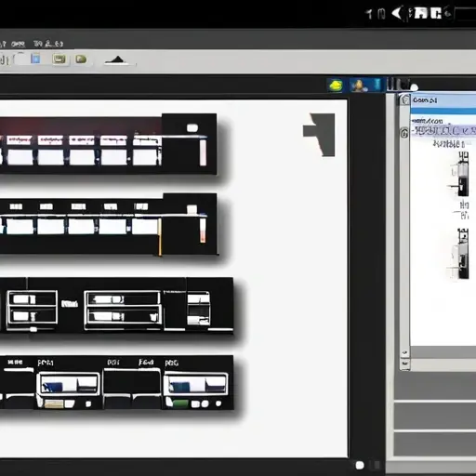Click the round icon left of the highlighted row
This screenshot has width=476, height=476.
pos(404,133)
